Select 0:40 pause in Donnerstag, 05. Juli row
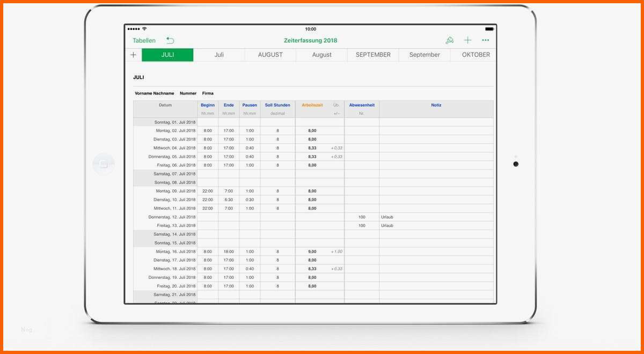 click(250, 157)
